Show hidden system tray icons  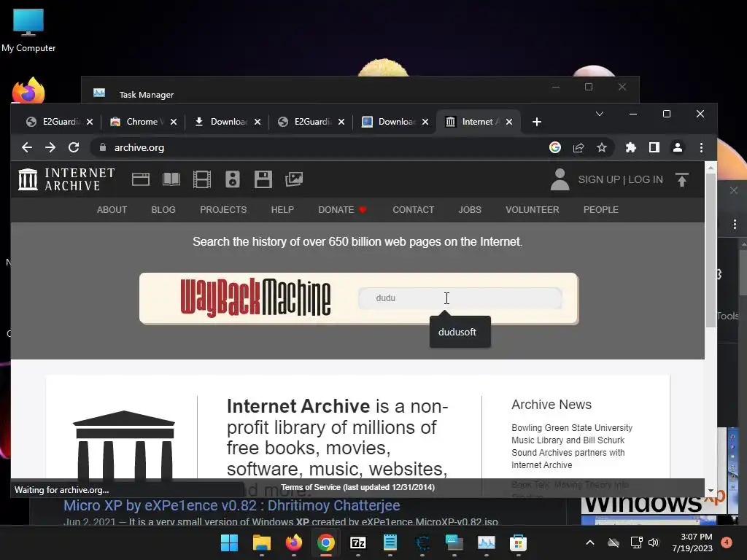coord(589,542)
